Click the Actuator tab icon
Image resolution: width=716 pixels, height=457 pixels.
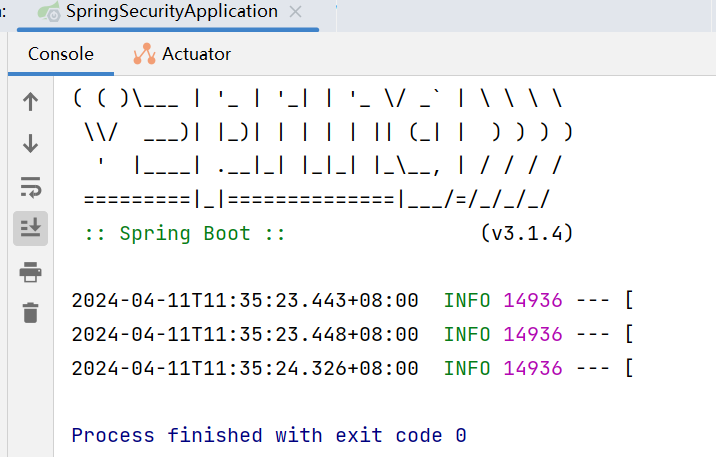[x=145, y=54]
